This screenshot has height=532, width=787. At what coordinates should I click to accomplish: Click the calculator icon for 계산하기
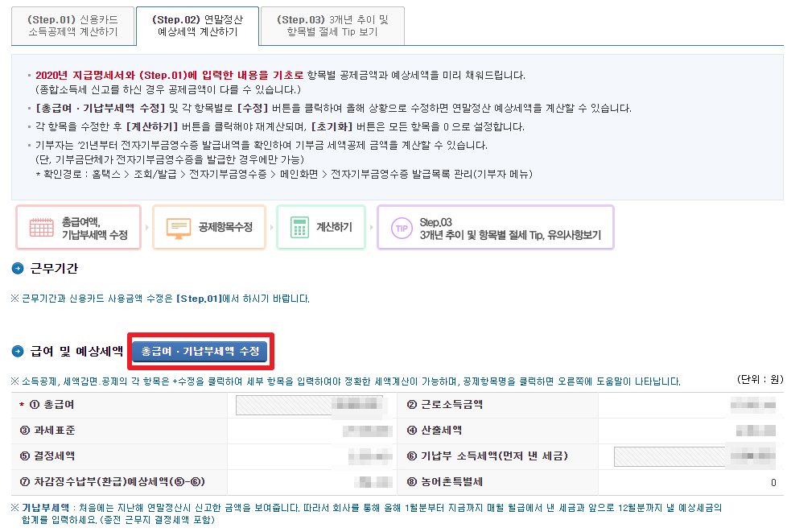tap(299, 227)
